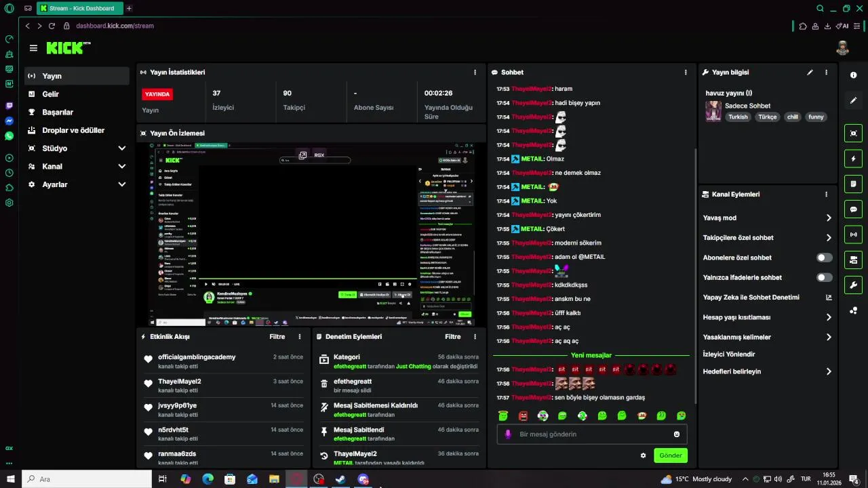Screen dimensions: 868x488
Task: Open more options in Etkinlik Akışı panel
Action: pos(300,337)
